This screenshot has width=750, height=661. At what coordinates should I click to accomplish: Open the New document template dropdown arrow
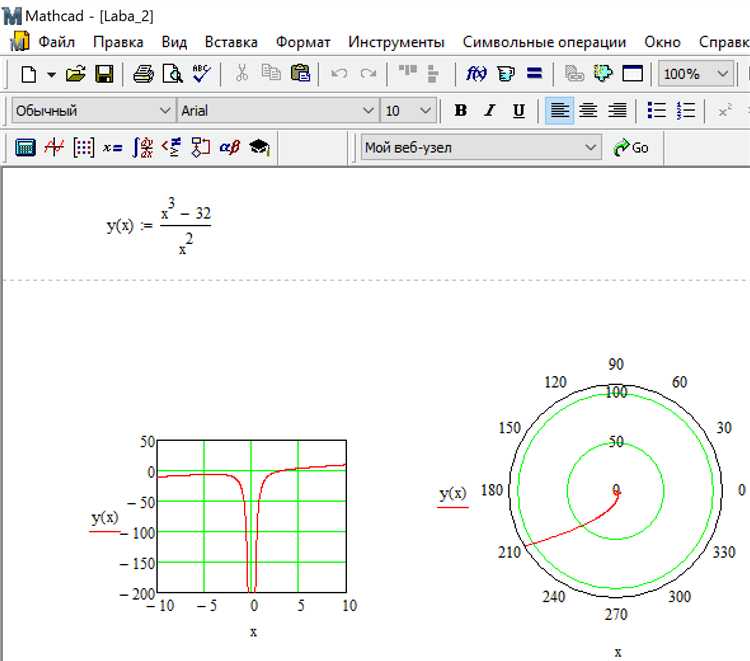51,74
